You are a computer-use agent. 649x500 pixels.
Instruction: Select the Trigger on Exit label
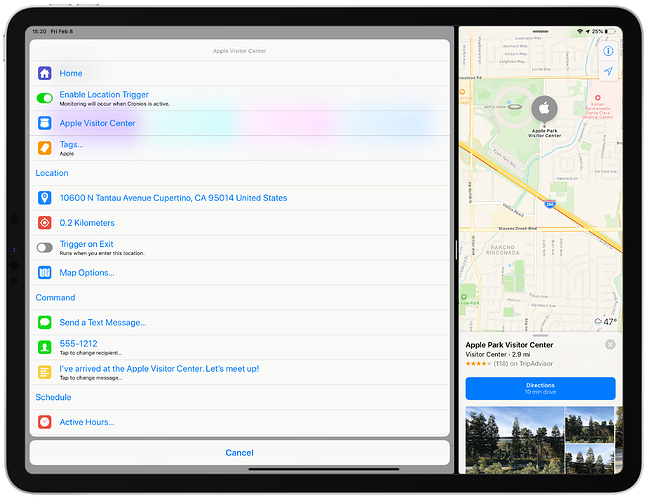tap(87, 244)
